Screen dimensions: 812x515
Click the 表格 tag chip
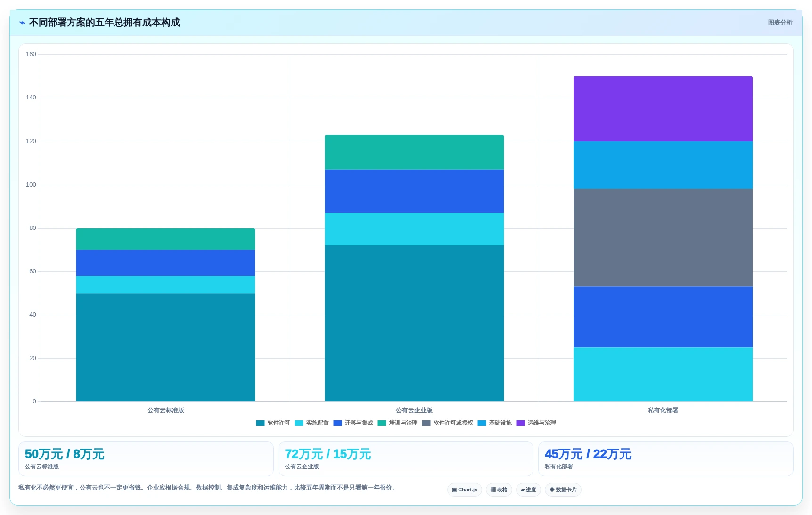(499, 490)
